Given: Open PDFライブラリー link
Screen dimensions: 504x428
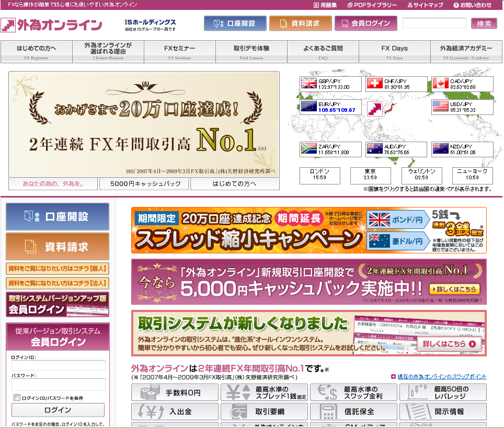Looking at the screenshot, I should [x=372, y=5].
